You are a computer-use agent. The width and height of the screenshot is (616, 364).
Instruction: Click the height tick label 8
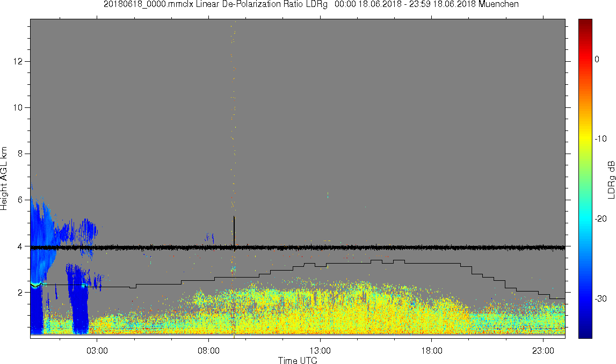coord(20,154)
